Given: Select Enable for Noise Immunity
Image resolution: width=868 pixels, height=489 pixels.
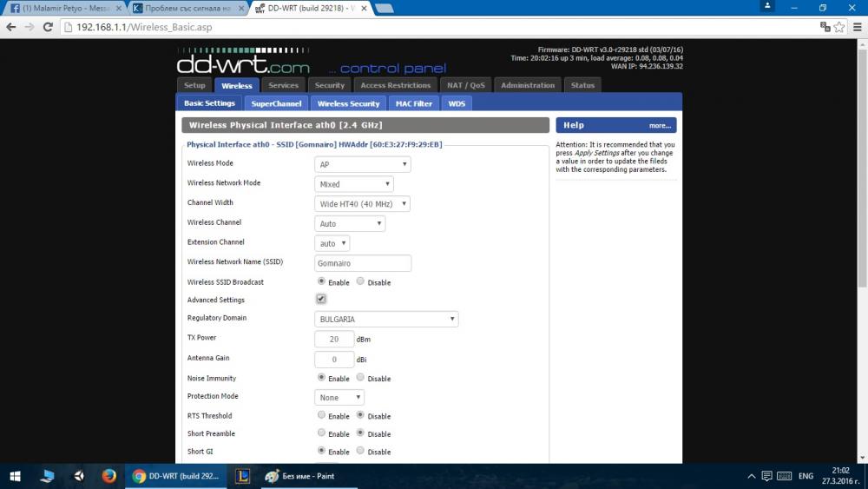Looking at the screenshot, I should point(321,378).
